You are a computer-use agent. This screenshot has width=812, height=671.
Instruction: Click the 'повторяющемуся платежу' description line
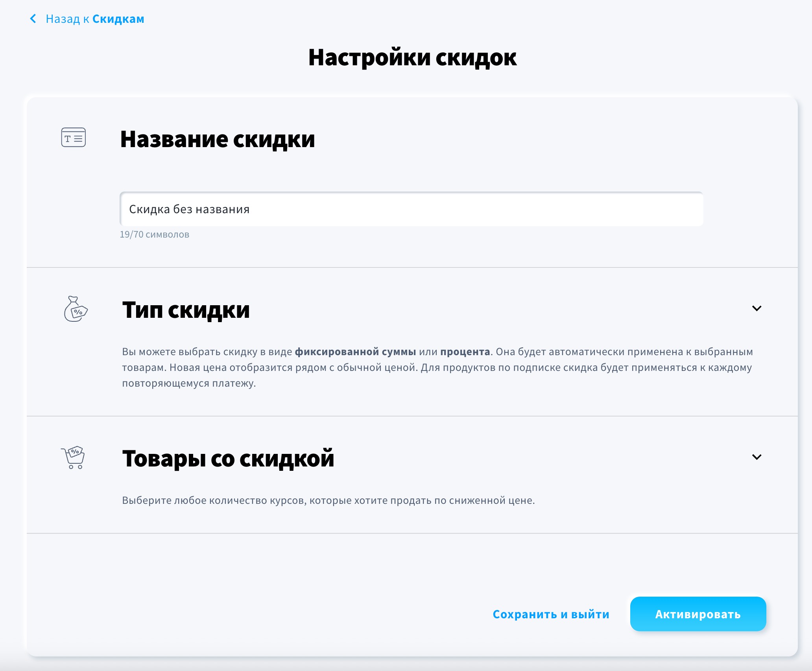tap(189, 383)
